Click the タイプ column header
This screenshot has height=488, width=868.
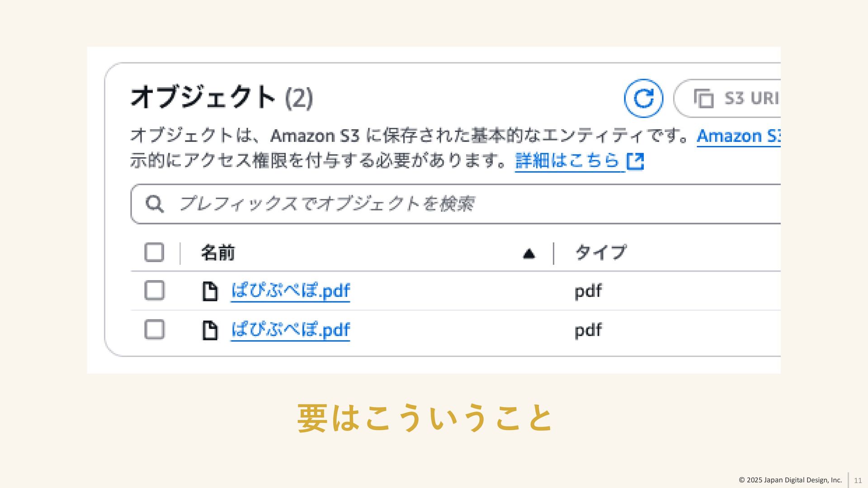click(x=601, y=252)
